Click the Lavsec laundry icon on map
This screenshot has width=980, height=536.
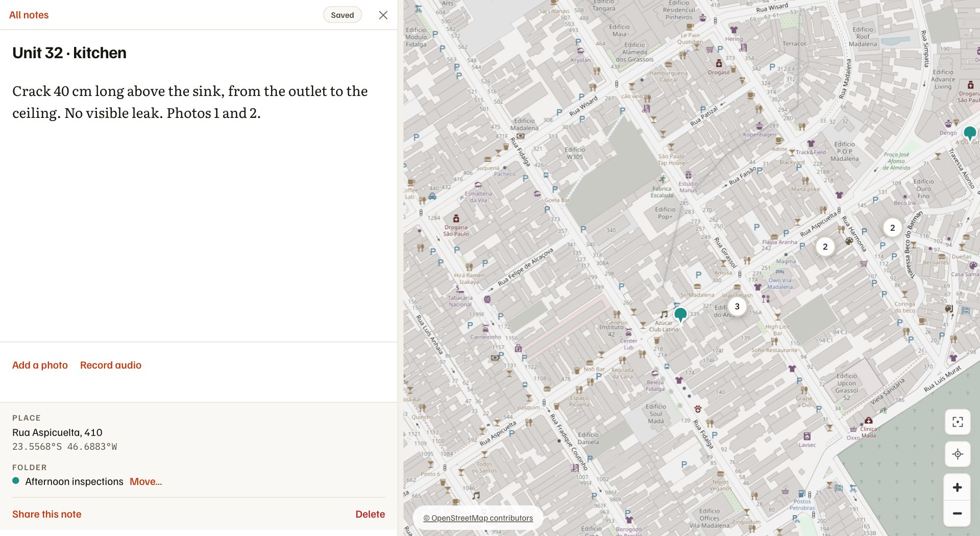click(807, 436)
